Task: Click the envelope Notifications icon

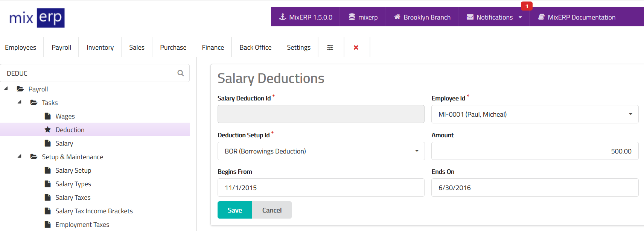Action: tap(470, 17)
